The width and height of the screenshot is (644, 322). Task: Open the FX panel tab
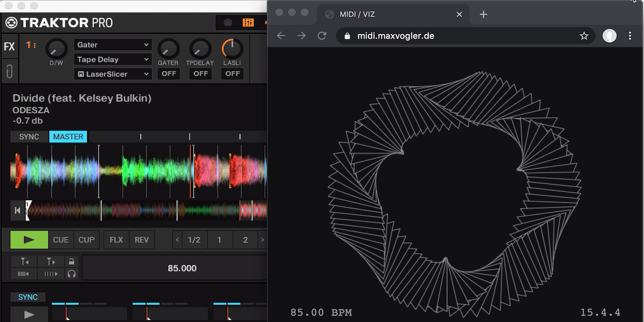(9, 47)
